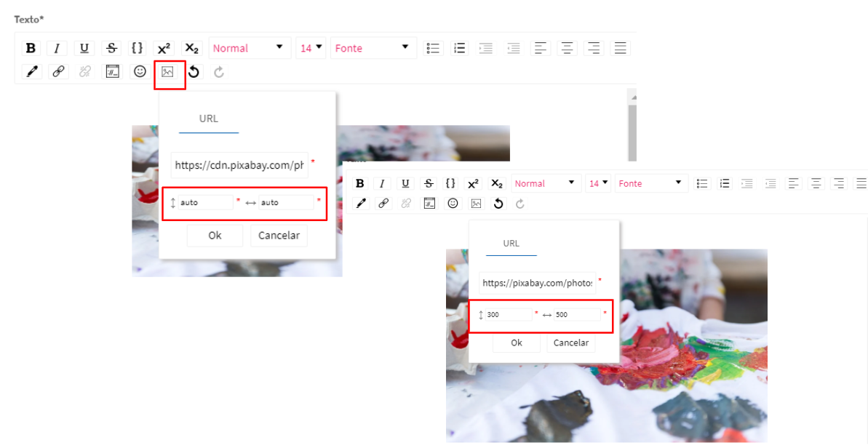Select the URL tab in the cdn.pixabay dialog
The height and width of the screenshot is (448, 868).
coord(209,119)
